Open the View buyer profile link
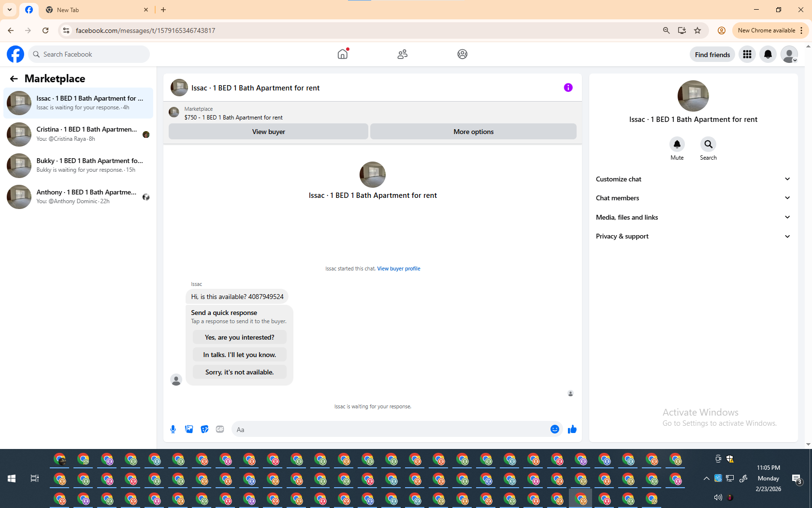Image resolution: width=812 pixels, height=508 pixels. click(399, 269)
